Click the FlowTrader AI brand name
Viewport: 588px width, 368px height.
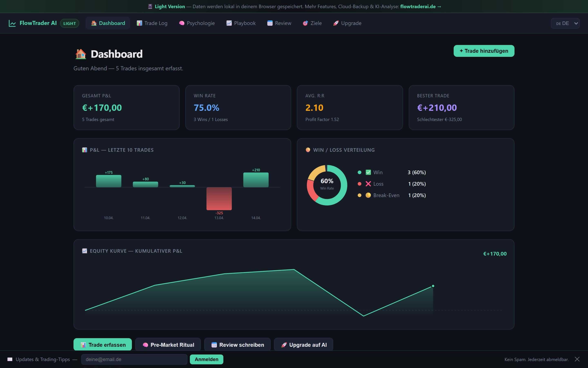[x=38, y=23]
